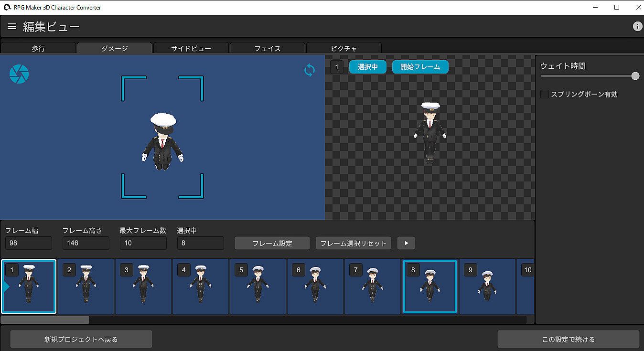Click the horizontal frame list scrollbar

tap(45, 319)
